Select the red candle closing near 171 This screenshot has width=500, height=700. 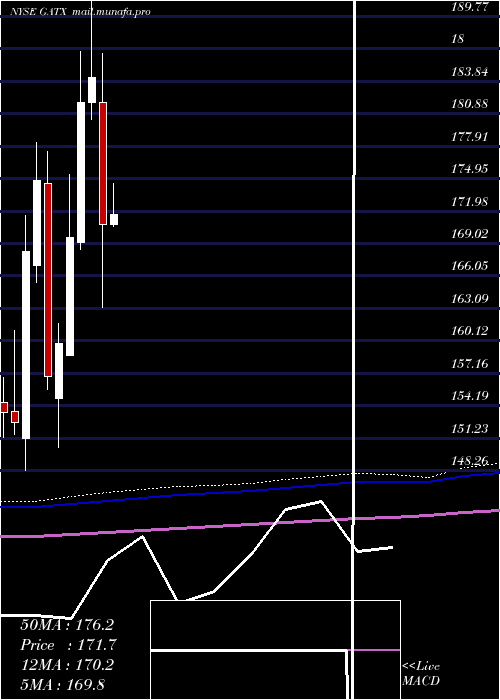pos(103,163)
